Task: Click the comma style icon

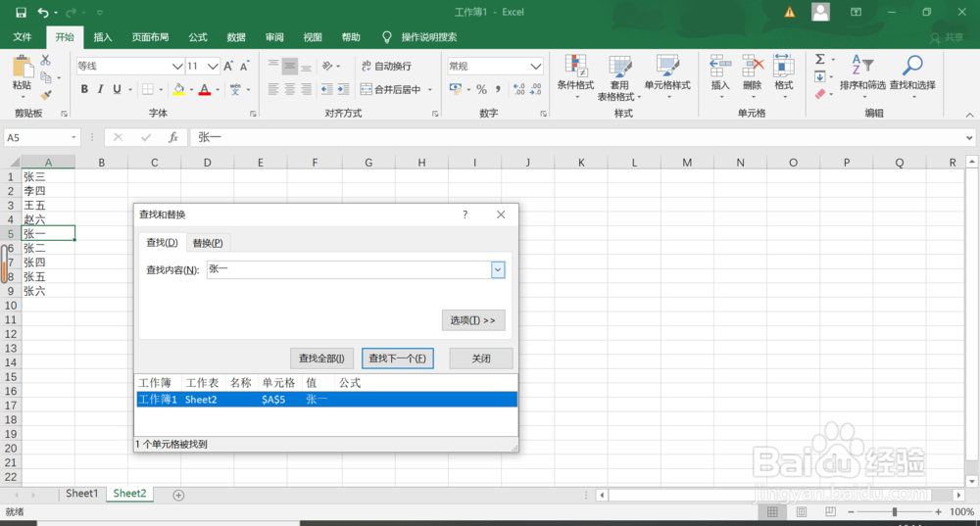Action: [498, 89]
